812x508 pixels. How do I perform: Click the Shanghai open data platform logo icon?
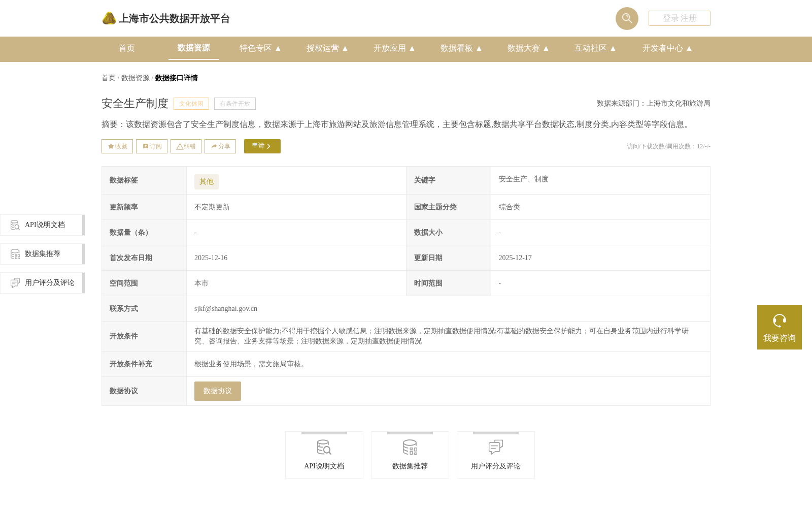(x=109, y=18)
